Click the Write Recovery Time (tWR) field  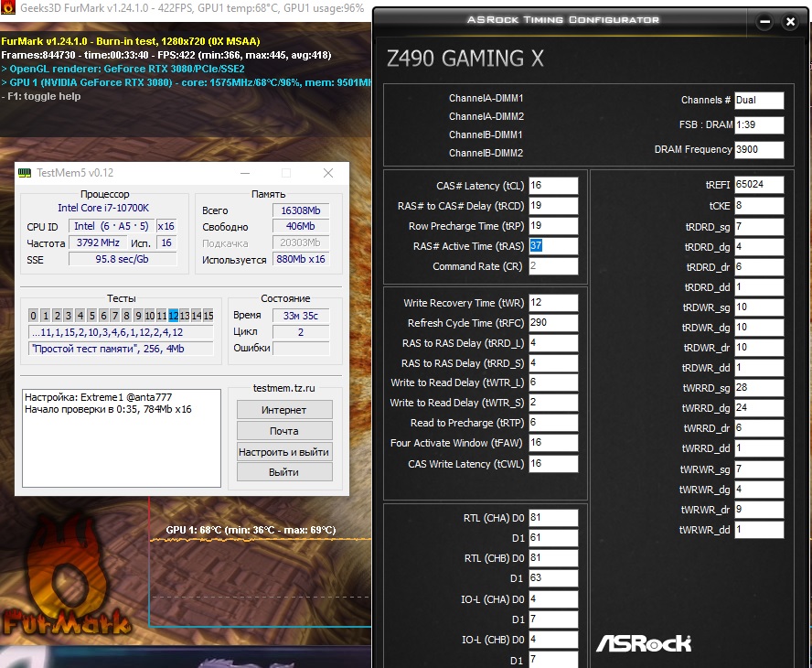pyautogui.click(x=553, y=303)
